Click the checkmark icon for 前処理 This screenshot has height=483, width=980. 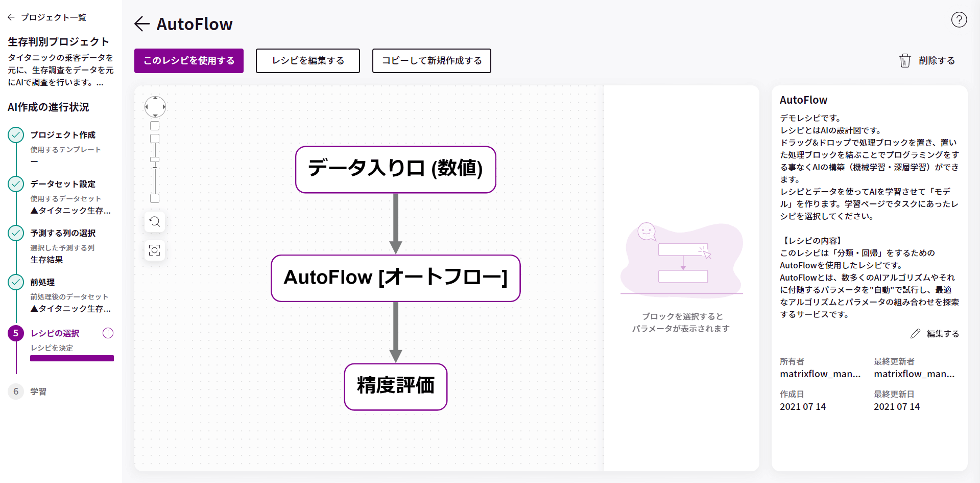[16, 282]
